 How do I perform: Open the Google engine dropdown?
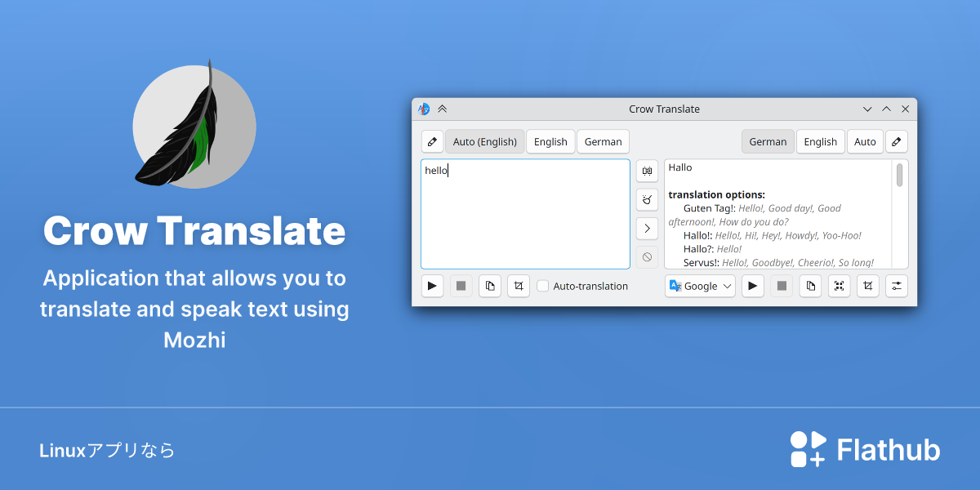click(700, 286)
